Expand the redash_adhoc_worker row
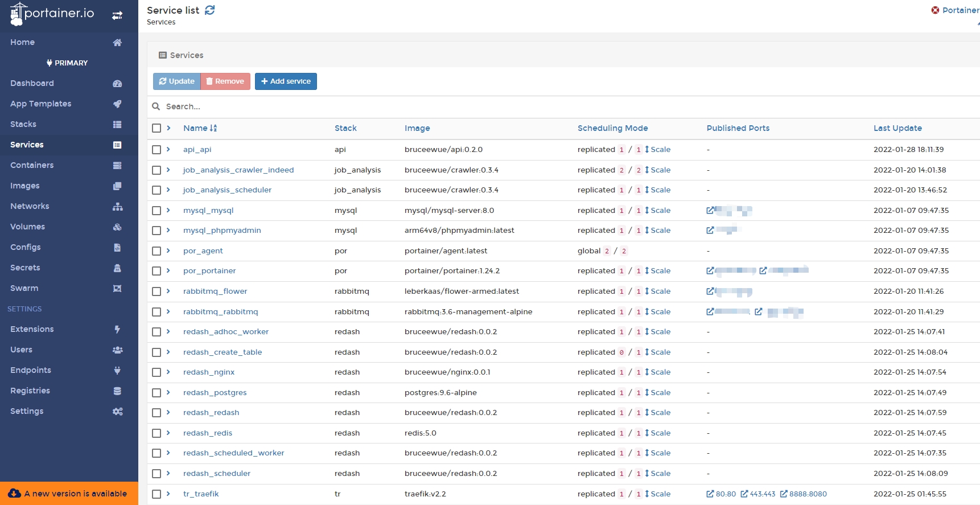The image size is (980, 505). point(168,331)
